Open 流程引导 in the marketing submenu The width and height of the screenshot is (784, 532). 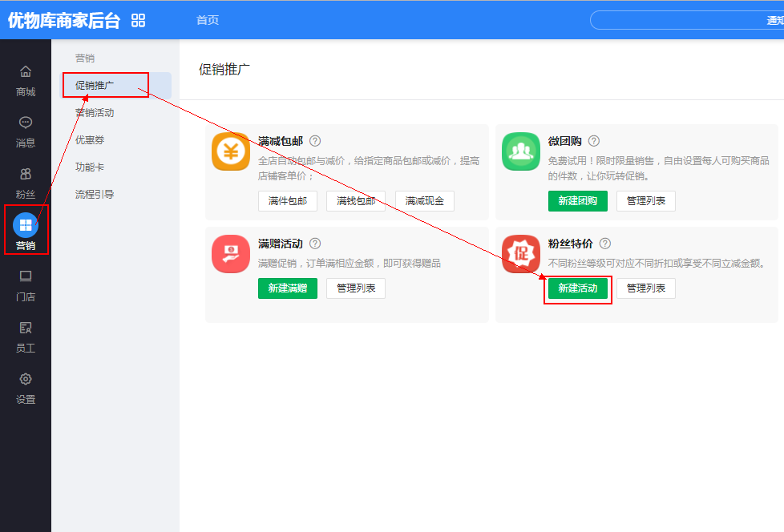[95, 194]
